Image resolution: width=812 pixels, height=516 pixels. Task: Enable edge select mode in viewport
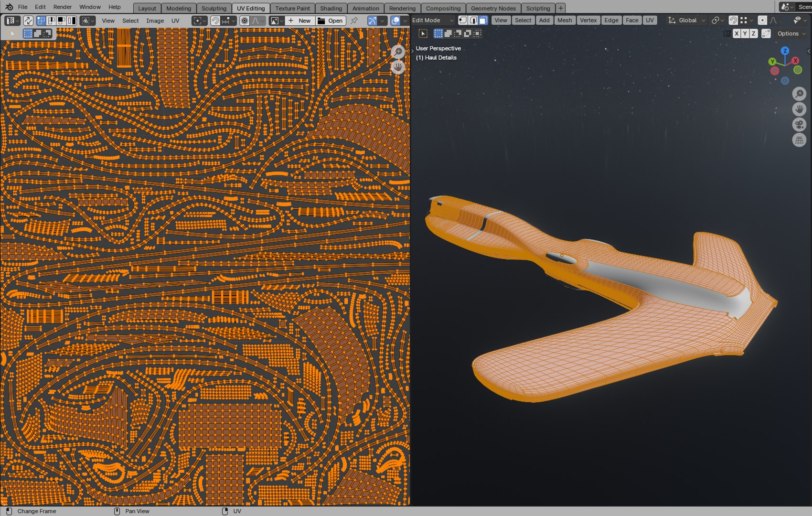coord(473,20)
